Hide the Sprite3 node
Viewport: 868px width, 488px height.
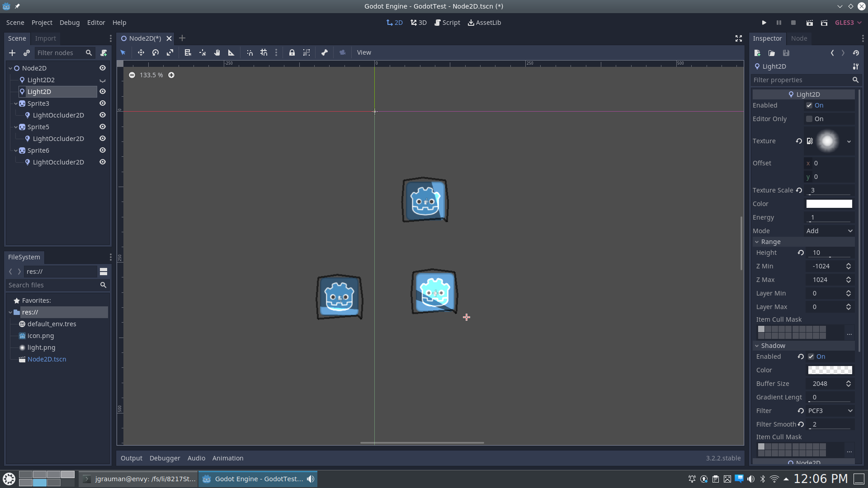[102, 103]
